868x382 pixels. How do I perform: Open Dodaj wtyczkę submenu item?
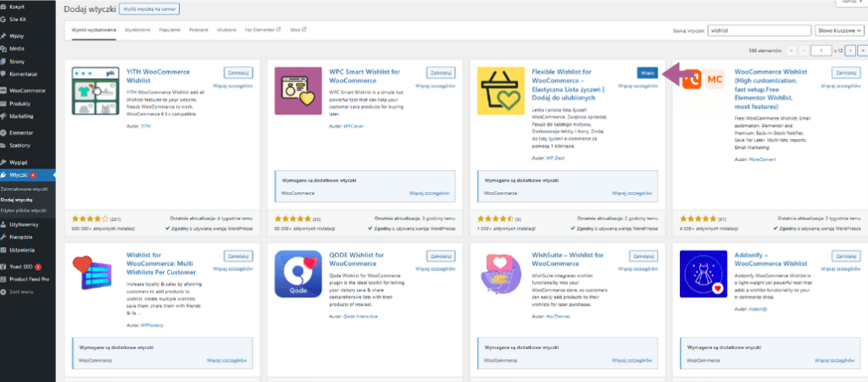click(17, 200)
